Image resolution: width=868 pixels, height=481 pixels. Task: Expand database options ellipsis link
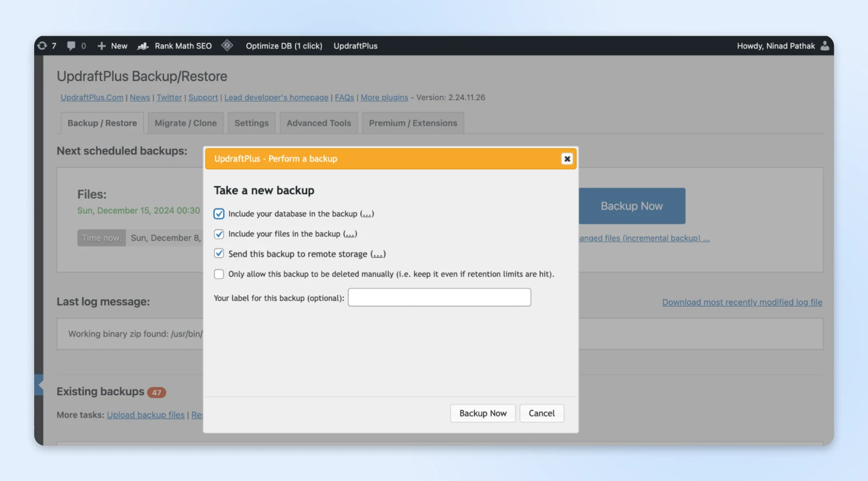click(367, 214)
